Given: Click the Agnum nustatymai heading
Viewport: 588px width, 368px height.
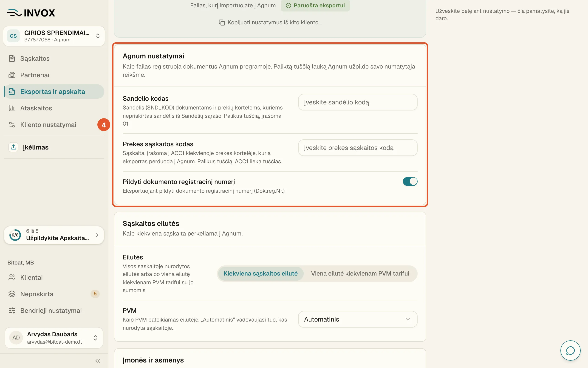Looking at the screenshot, I should tap(153, 56).
